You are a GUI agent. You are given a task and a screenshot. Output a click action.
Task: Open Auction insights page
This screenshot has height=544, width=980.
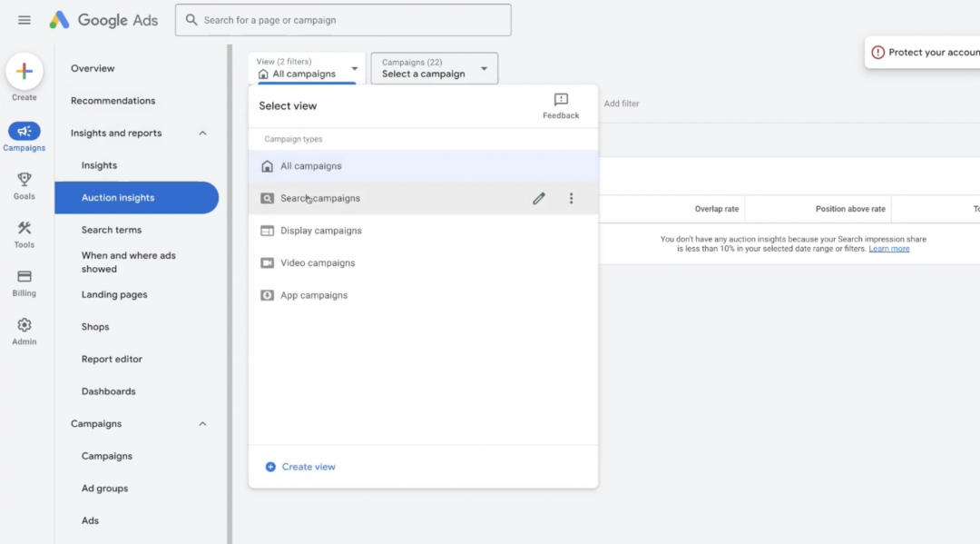tap(136, 198)
